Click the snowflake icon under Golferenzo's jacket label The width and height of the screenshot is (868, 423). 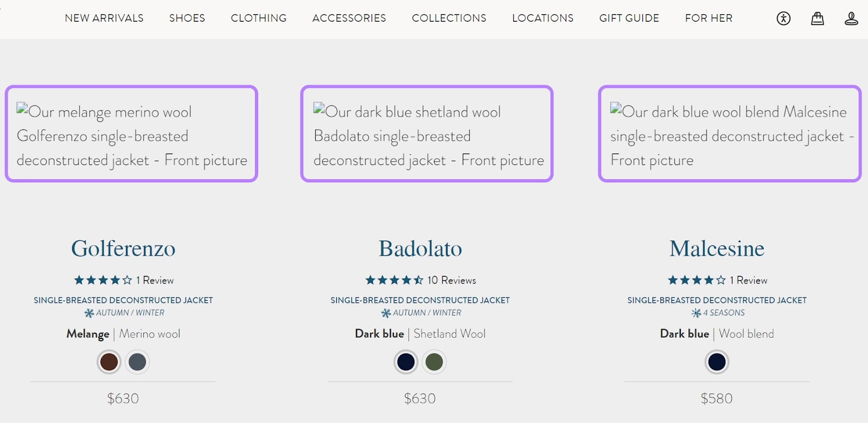(x=90, y=313)
